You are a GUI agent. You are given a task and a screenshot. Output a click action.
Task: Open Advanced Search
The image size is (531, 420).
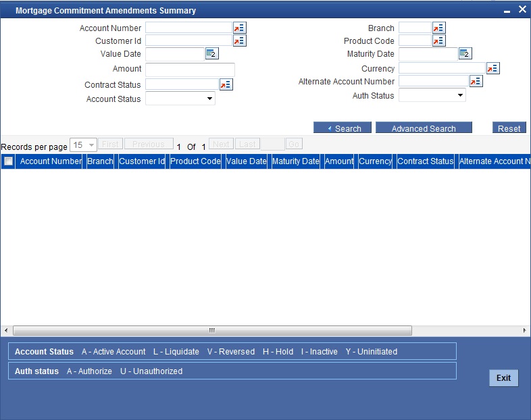424,128
